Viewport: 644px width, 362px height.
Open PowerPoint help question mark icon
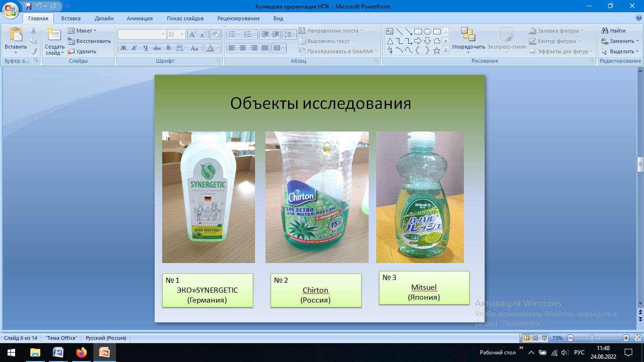click(638, 18)
